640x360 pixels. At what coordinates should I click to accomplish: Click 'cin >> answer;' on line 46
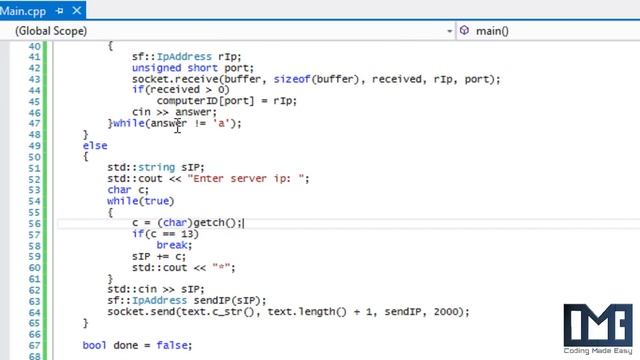174,112
